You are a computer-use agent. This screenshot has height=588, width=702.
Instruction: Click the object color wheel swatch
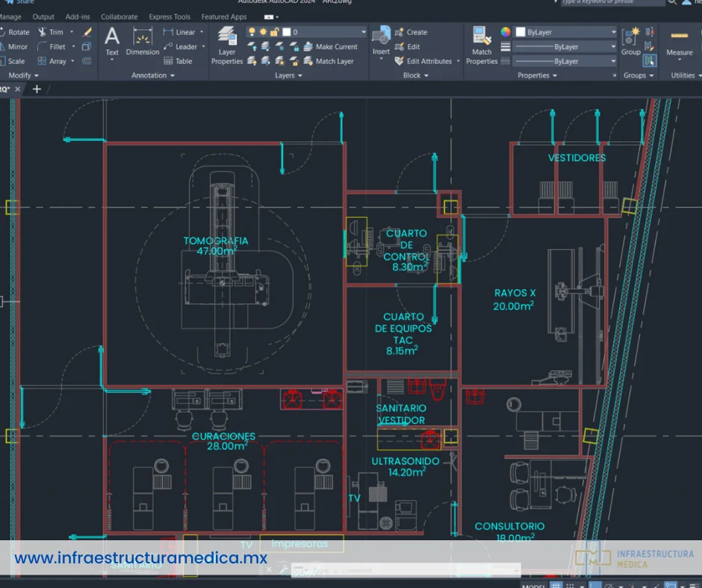506,32
